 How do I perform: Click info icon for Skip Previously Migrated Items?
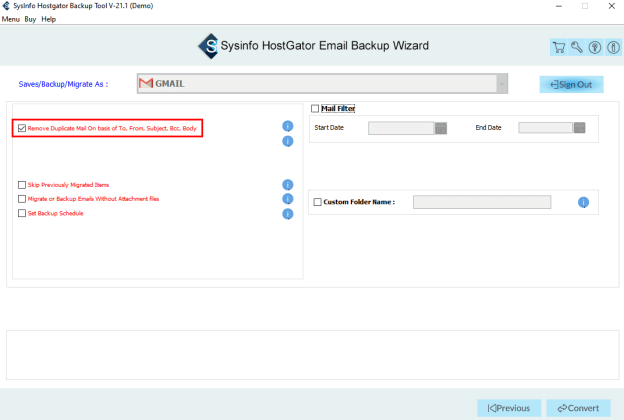coord(288,185)
